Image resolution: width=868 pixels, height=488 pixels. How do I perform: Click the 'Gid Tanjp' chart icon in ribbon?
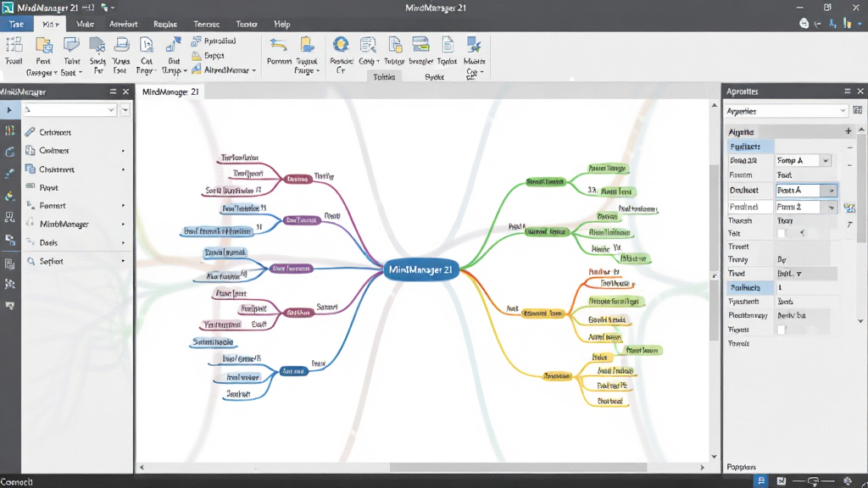click(x=173, y=46)
